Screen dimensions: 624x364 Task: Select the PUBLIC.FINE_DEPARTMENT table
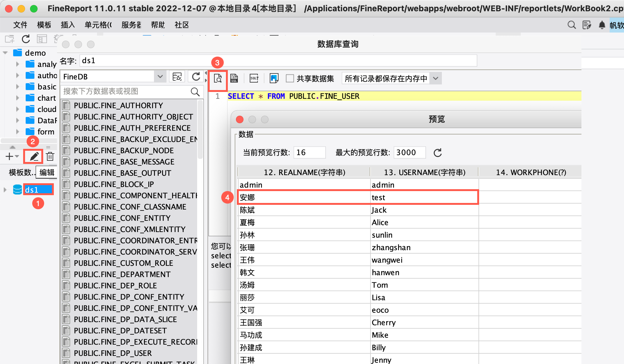[x=122, y=274]
